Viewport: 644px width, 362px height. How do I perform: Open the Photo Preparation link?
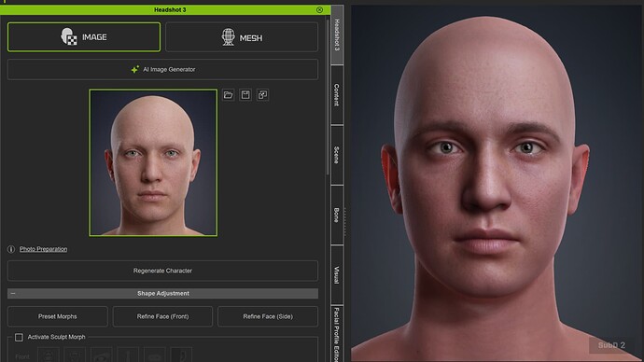(x=43, y=249)
